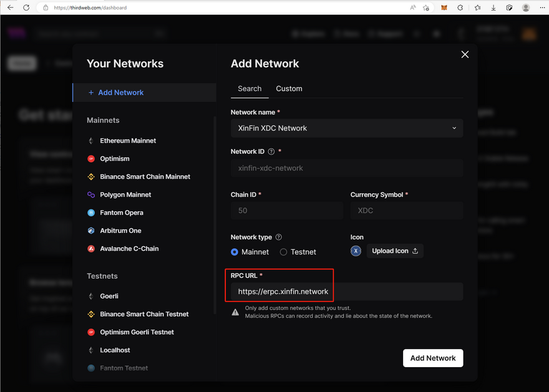
Task: Select the Mainnet radio button
Action: click(235, 252)
